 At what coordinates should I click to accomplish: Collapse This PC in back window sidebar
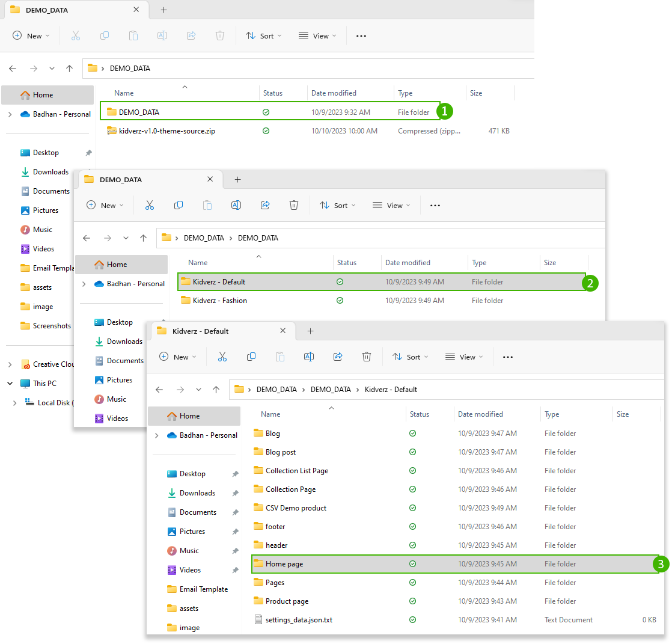[x=10, y=383]
